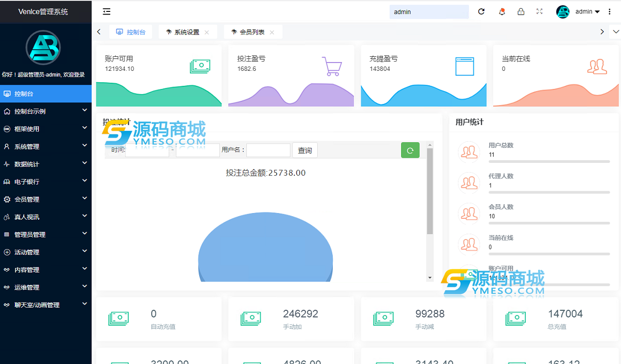Click the 代理人数 progress bar

[549, 192]
